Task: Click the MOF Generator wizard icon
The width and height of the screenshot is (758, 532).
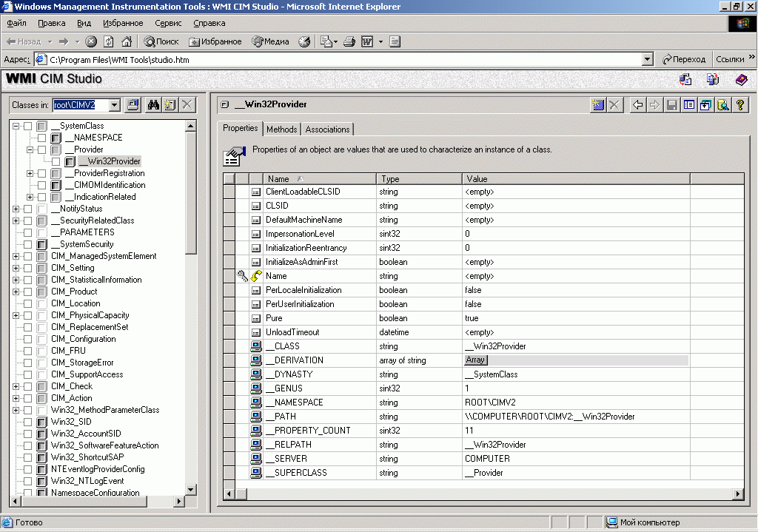Action: 685,79
